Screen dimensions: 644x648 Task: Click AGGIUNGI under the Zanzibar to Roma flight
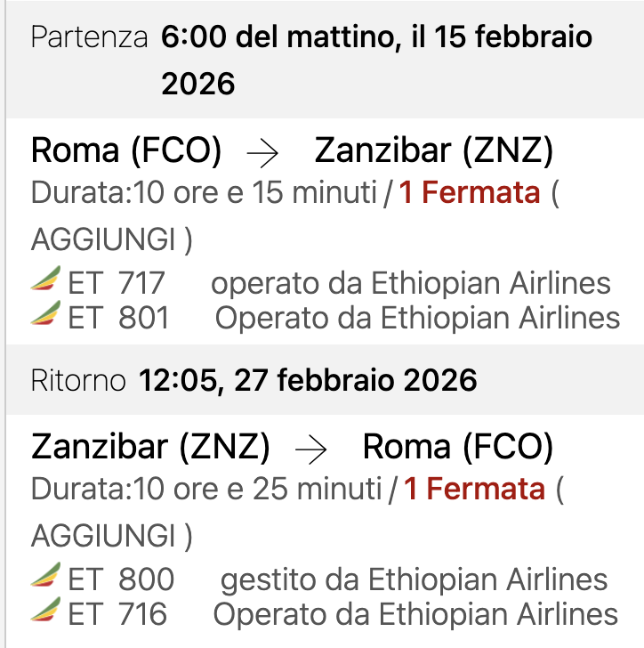coord(110,535)
